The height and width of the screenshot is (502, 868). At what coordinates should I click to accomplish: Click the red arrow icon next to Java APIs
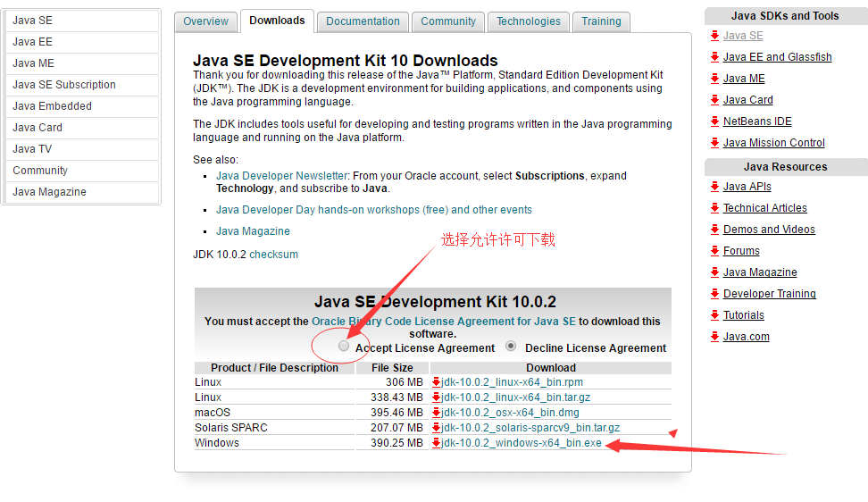[x=714, y=187]
